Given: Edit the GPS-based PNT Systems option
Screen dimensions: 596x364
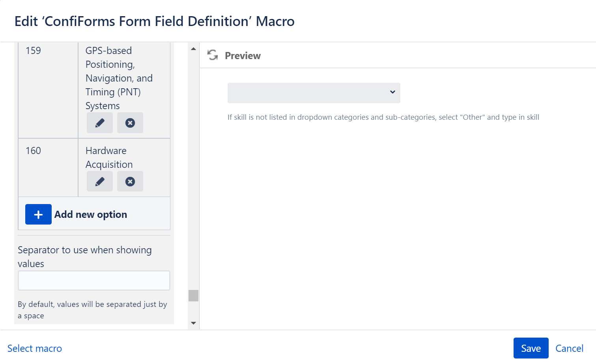Looking at the screenshot, I should point(99,123).
